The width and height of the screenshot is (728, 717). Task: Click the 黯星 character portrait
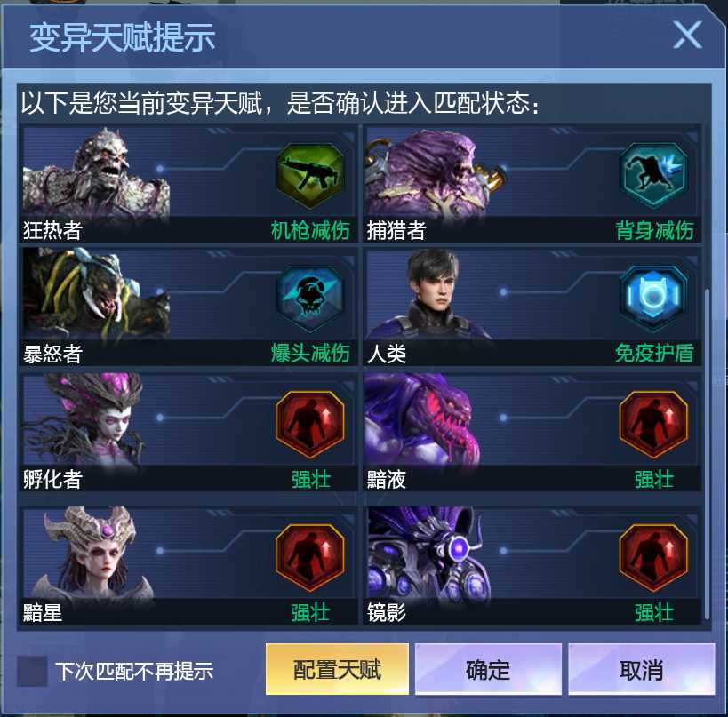[x=91, y=554]
